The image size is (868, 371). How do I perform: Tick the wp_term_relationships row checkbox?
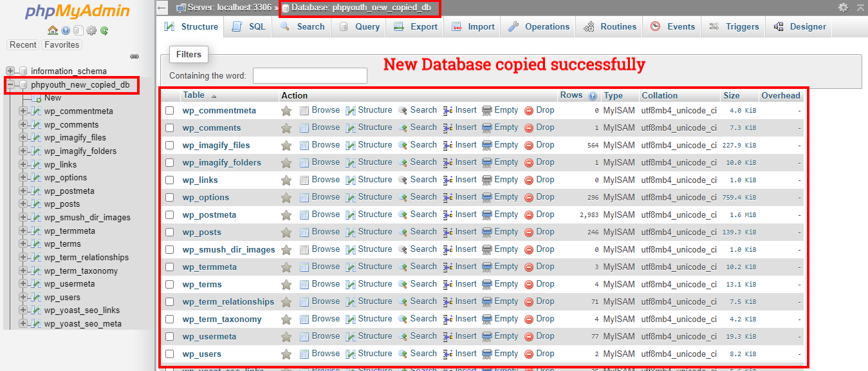pyautogui.click(x=170, y=302)
